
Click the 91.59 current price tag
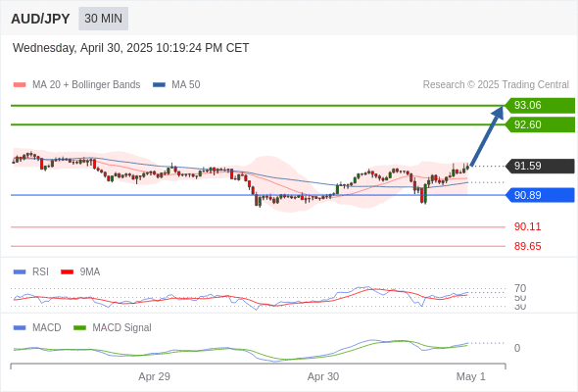click(x=540, y=166)
